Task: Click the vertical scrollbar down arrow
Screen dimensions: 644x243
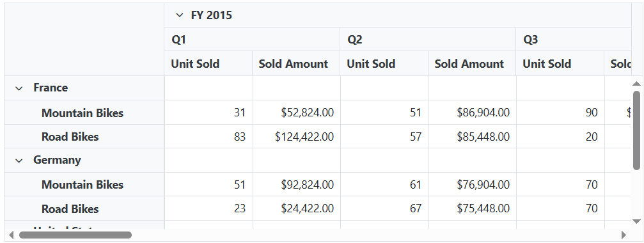Action: tap(636, 221)
